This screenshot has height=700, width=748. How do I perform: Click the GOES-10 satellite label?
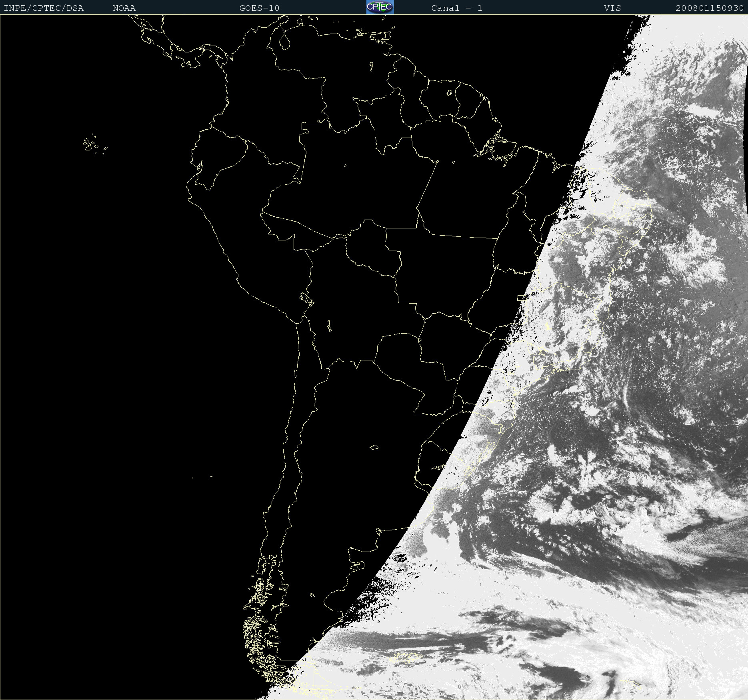(259, 8)
